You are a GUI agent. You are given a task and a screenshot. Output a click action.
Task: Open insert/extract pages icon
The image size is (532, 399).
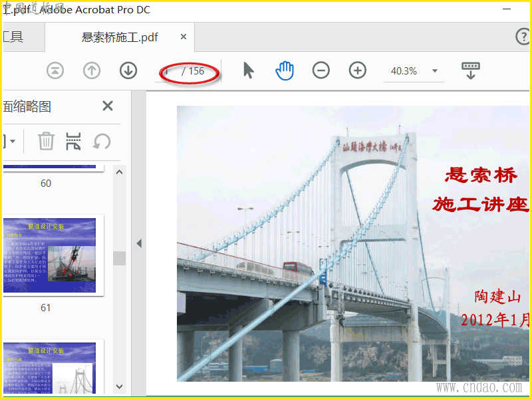[73, 141]
